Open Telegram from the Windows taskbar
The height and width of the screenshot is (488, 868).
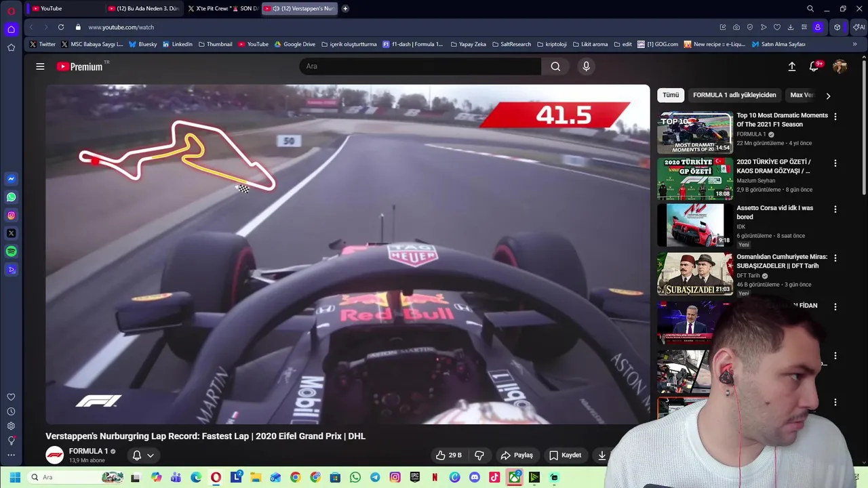375,477
